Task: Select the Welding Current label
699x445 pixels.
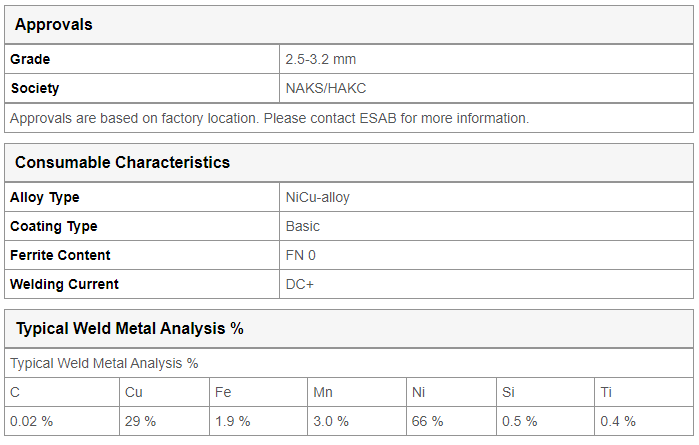Action: (x=64, y=284)
